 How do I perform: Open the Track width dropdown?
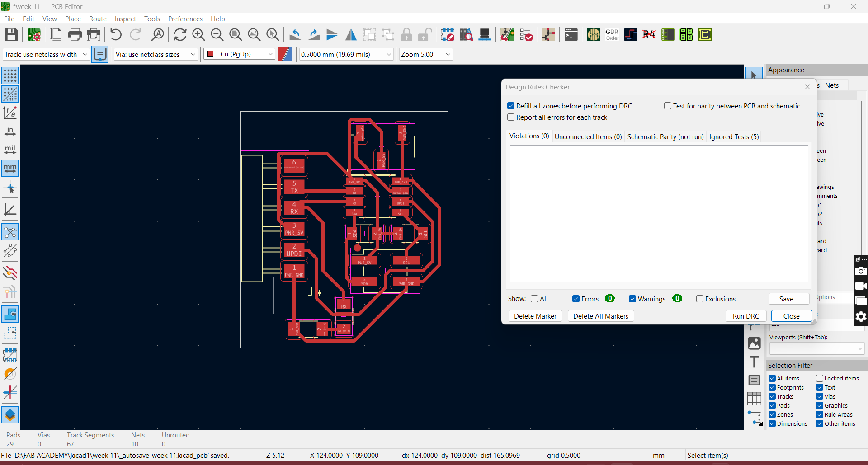pyautogui.click(x=85, y=55)
